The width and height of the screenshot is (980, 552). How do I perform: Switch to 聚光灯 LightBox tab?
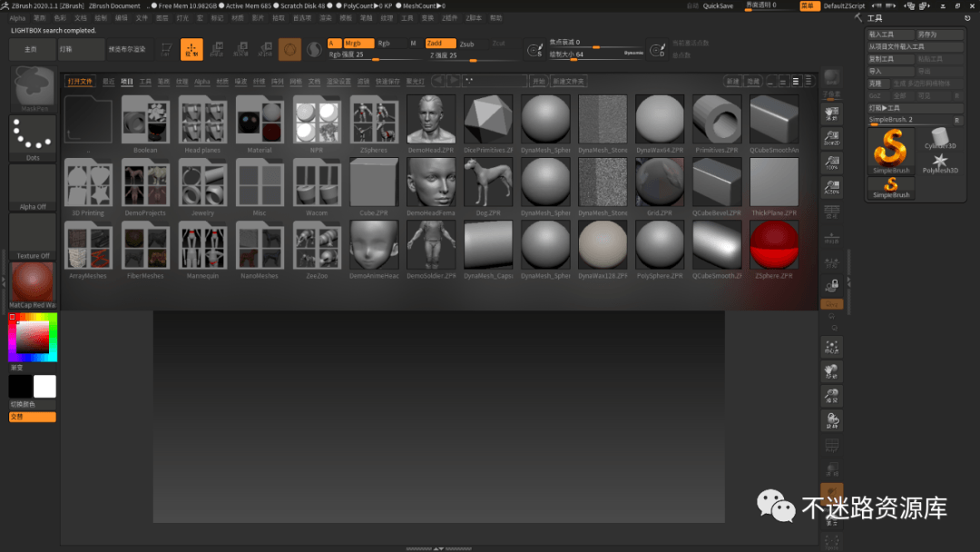415,82
